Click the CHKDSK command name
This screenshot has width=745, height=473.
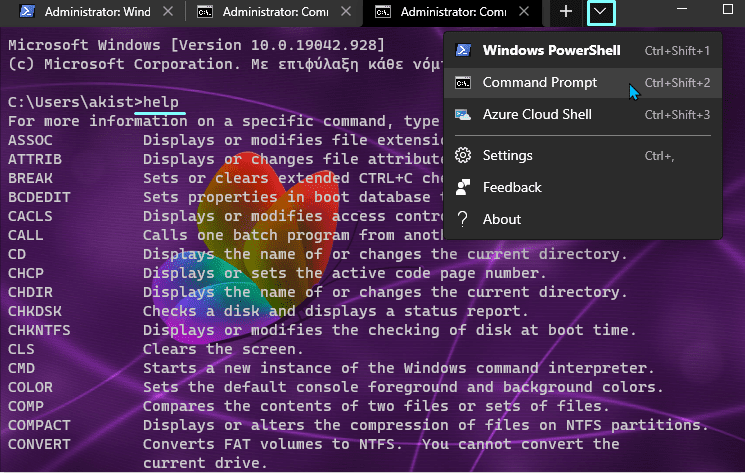pyautogui.click(x=35, y=311)
